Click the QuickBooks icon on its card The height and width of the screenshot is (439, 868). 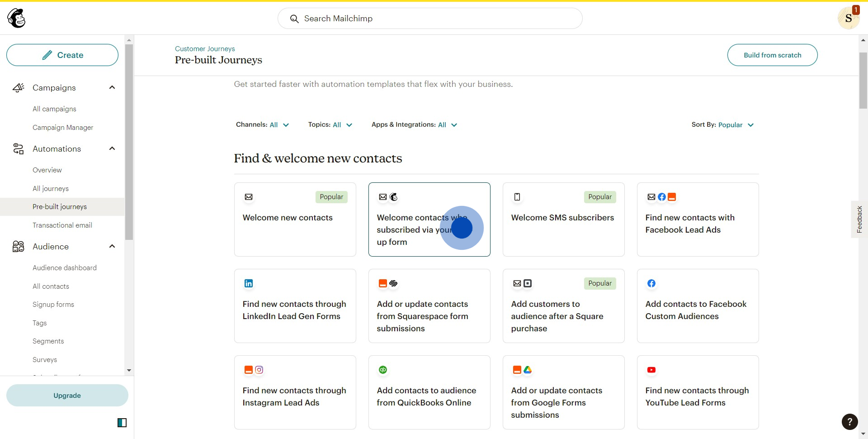click(383, 370)
